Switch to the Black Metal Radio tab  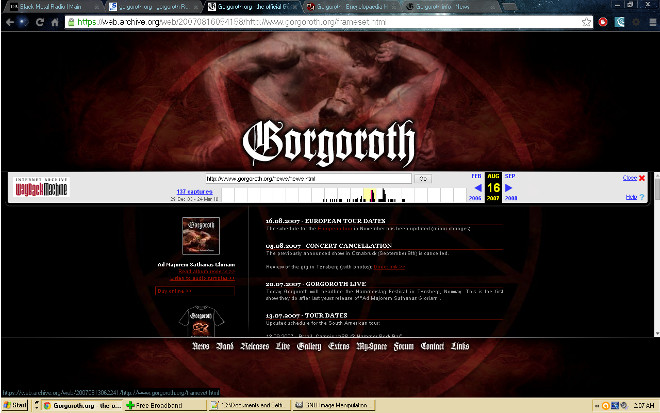pos(54,6)
